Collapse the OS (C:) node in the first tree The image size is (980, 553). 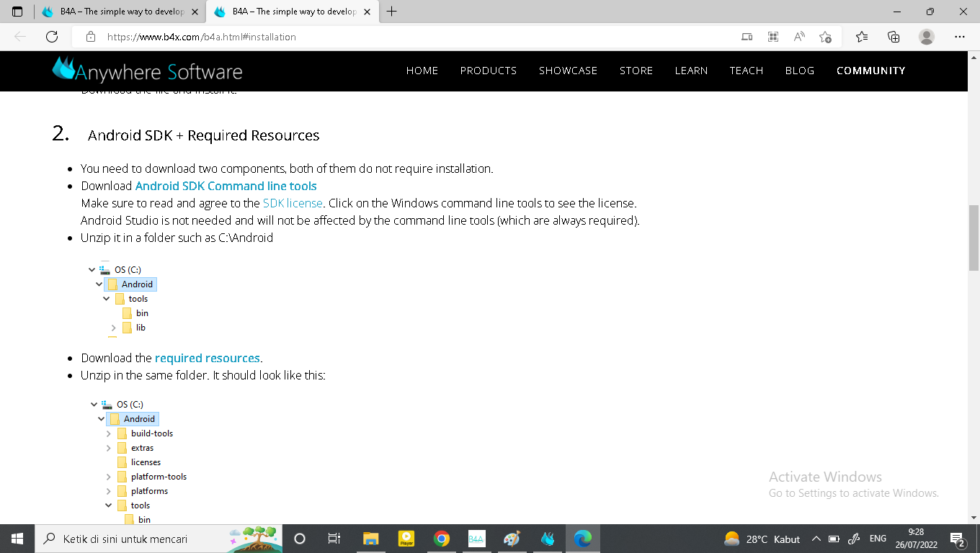92,270
